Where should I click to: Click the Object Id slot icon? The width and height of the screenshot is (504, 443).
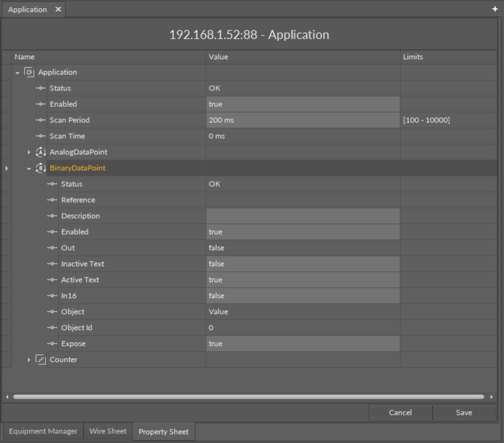pos(53,328)
